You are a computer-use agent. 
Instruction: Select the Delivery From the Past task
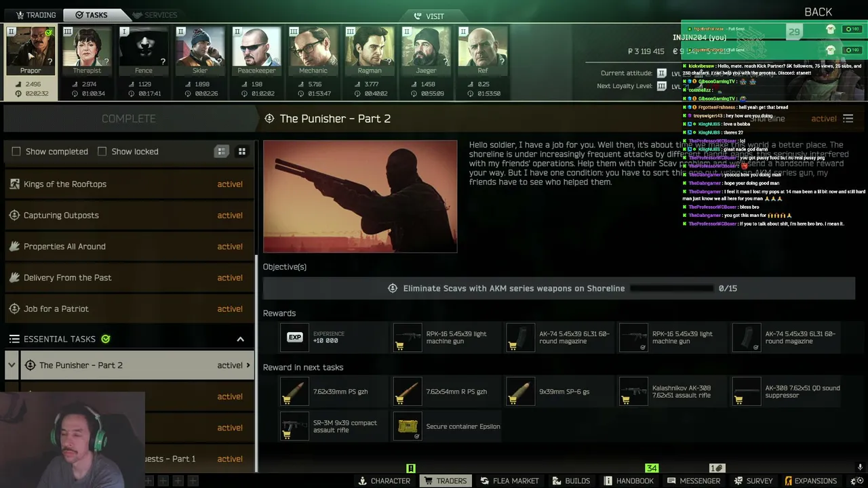(x=129, y=278)
